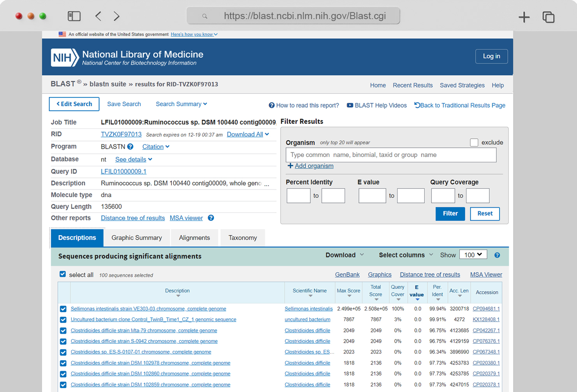The image size is (577, 392).
Task: Open Distance tree of results under Other reports
Action: point(133,218)
